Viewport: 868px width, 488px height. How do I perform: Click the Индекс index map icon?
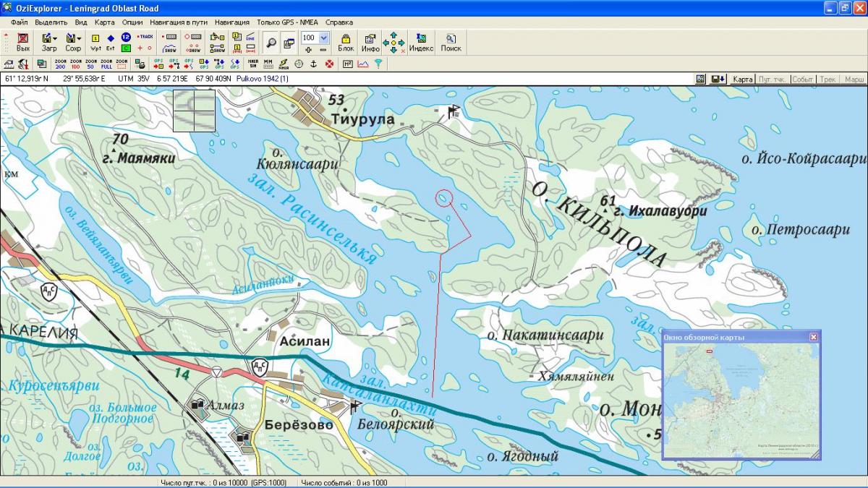(421, 42)
